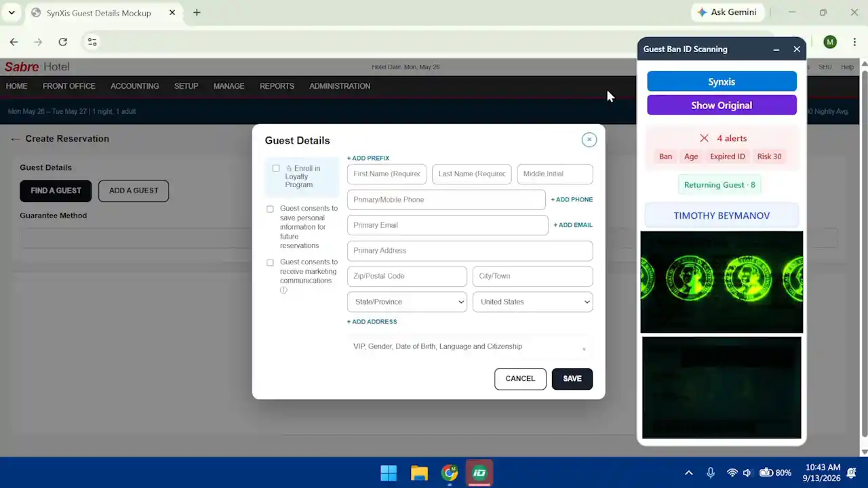Viewport: 868px width, 488px height.
Task: Go back using the Create Reservation arrow
Action: tap(15, 139)
